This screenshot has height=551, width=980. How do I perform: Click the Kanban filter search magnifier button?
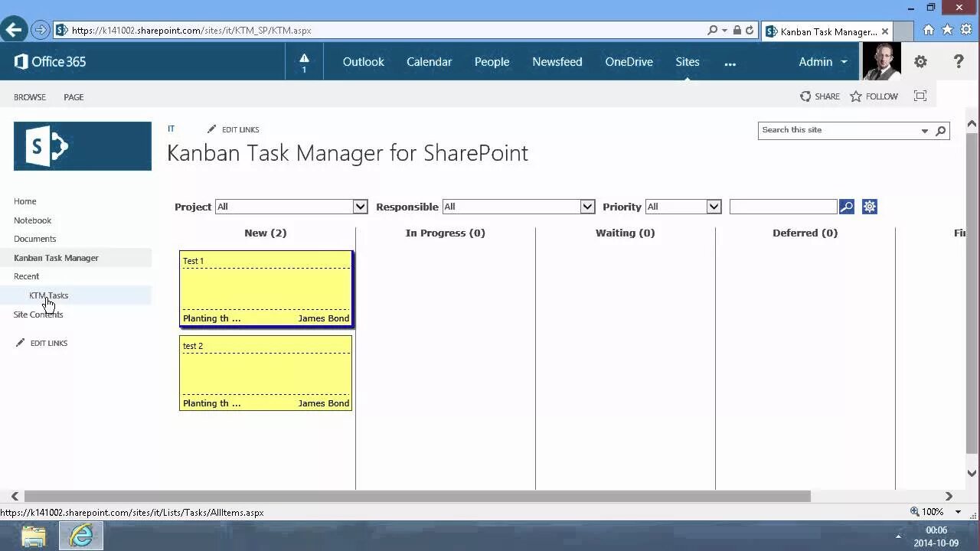846,207
